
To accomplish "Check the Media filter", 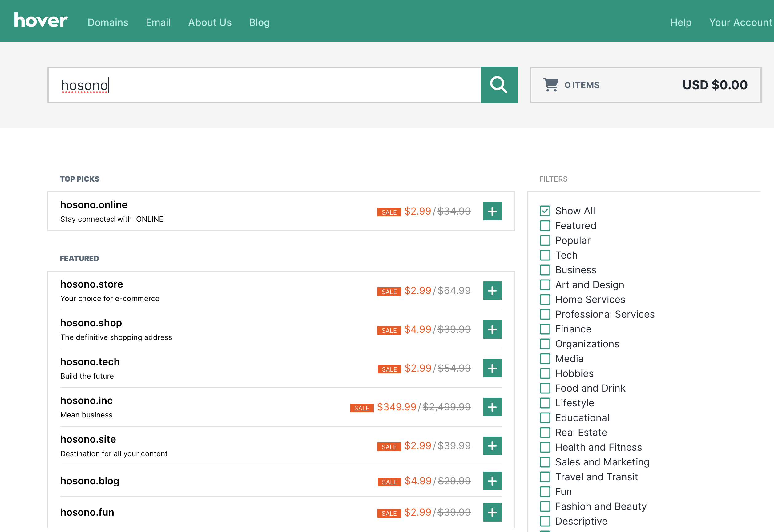I will [x=545, y=359].
